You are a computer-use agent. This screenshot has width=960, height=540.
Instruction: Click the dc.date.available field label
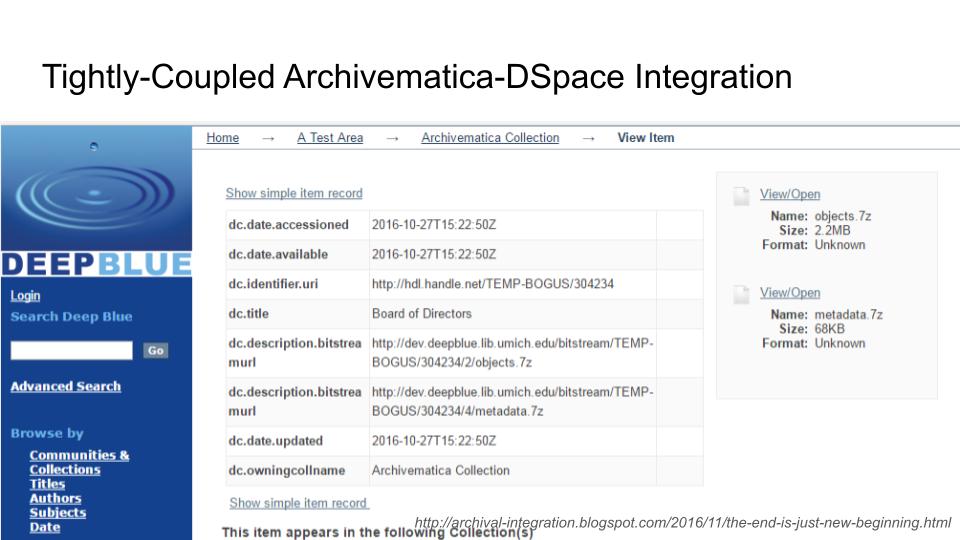(278, 254)
